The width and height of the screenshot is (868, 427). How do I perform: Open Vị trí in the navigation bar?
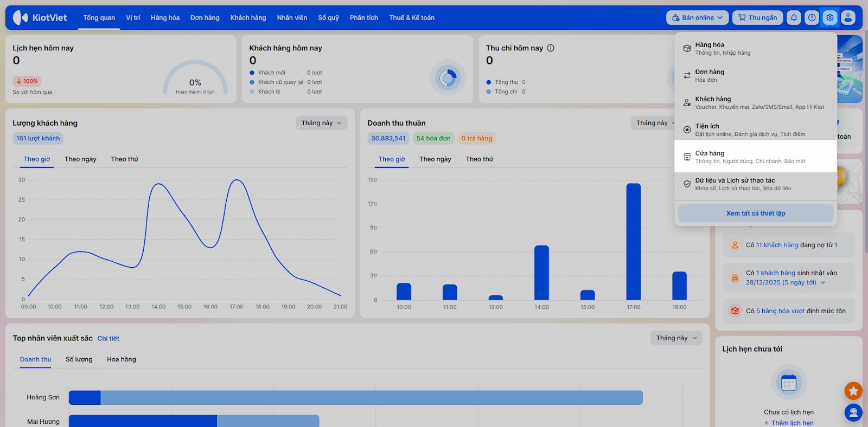tap(133, 18)
